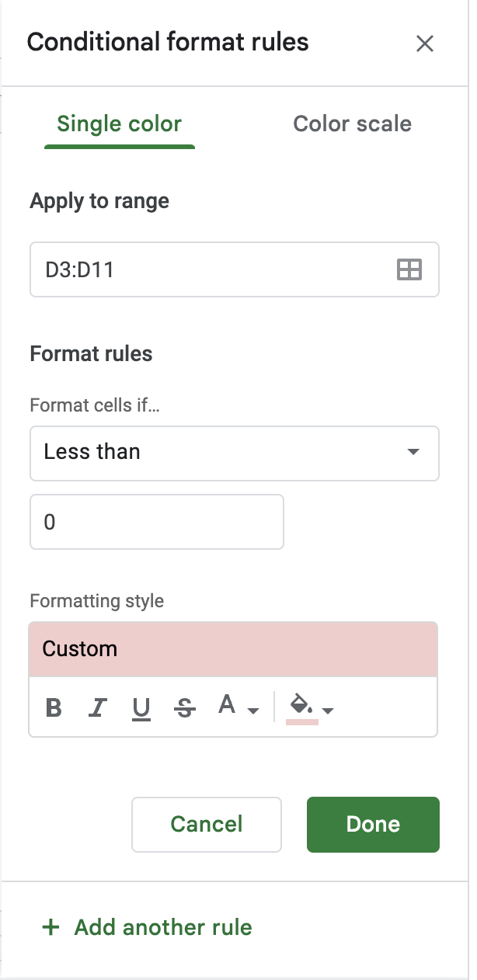Click the D3:D11 range text field
477x980 pixels.
click(x=210, y=269)
